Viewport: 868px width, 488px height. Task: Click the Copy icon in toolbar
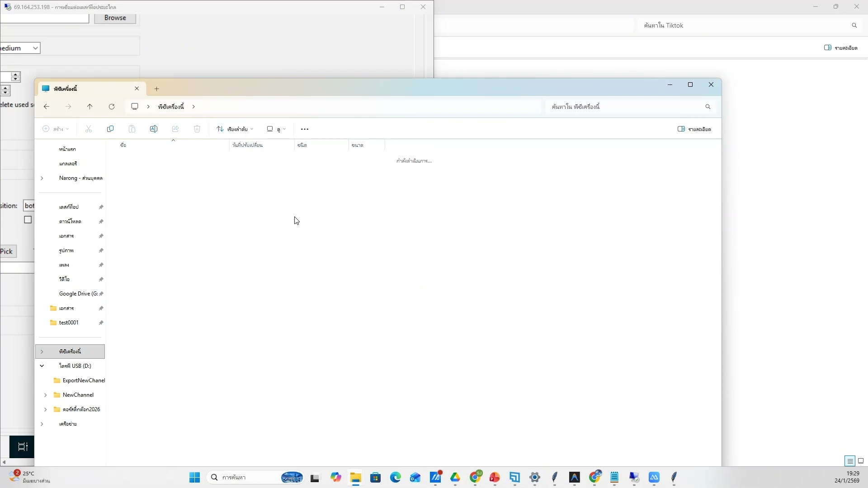[x=110, y=129]
